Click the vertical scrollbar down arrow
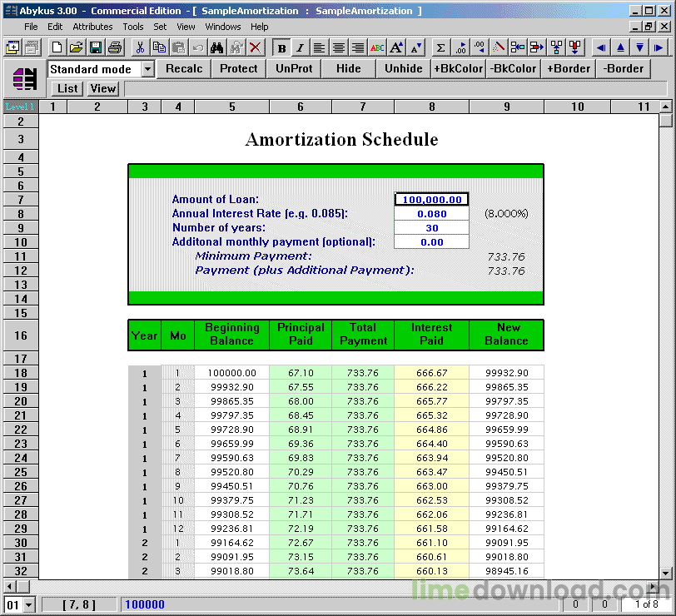676x616 pixels. [x=666, y=574]
